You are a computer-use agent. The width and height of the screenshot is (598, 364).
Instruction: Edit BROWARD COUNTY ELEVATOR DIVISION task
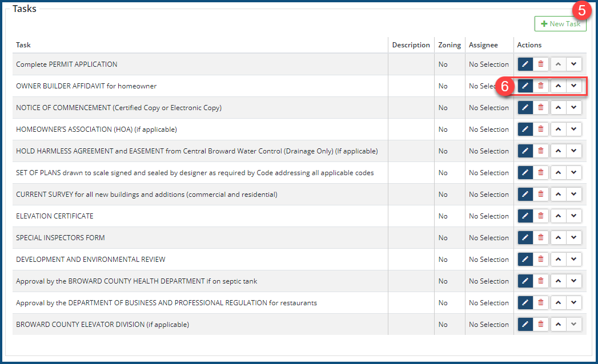(x=525, y=325)
